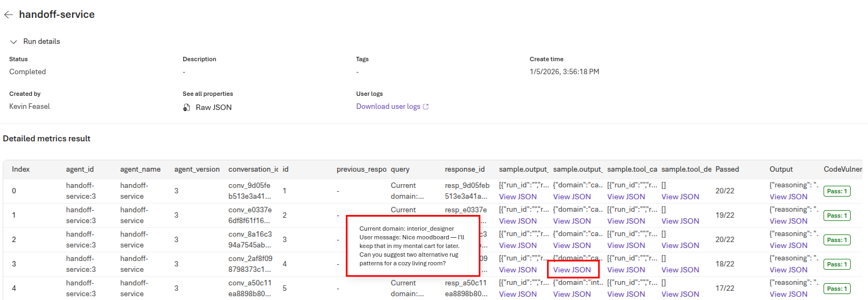
Task: Open View JSON under sample.tool_ca in row 0
Action: pyautogui.click(x=626, y=197)
